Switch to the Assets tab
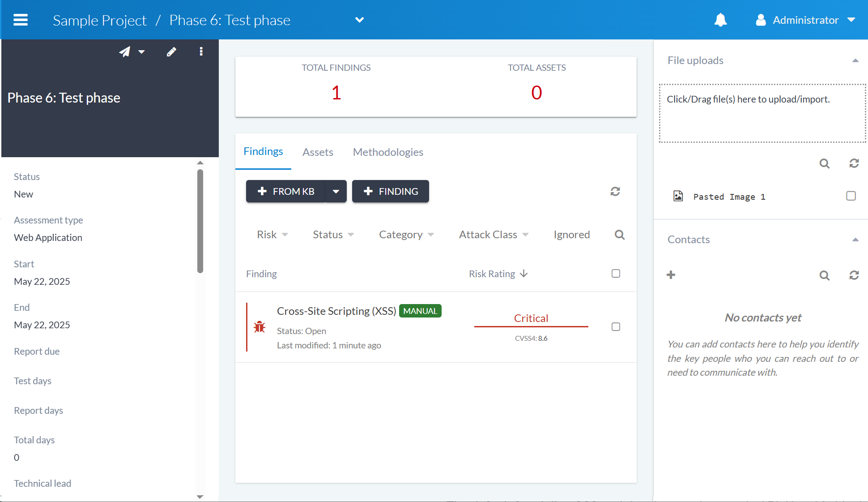 pos(318,152)
